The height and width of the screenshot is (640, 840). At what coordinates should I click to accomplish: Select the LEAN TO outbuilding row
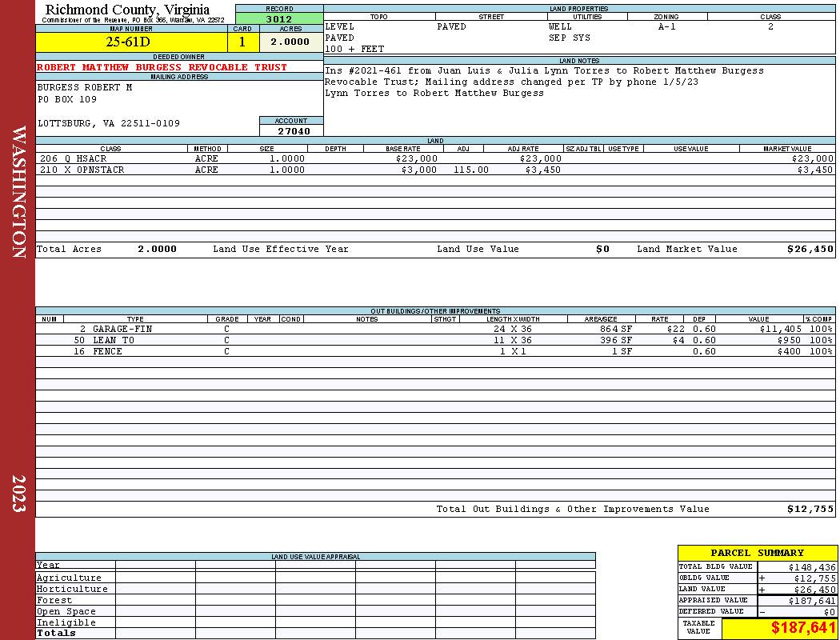[x=435, y=340]
